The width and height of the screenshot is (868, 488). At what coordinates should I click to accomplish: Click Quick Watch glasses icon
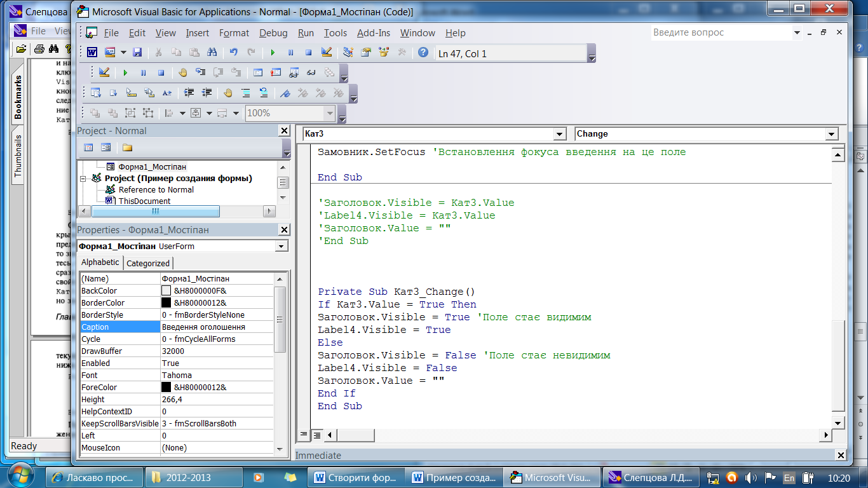pyautogui.click(x=311, y=72)
